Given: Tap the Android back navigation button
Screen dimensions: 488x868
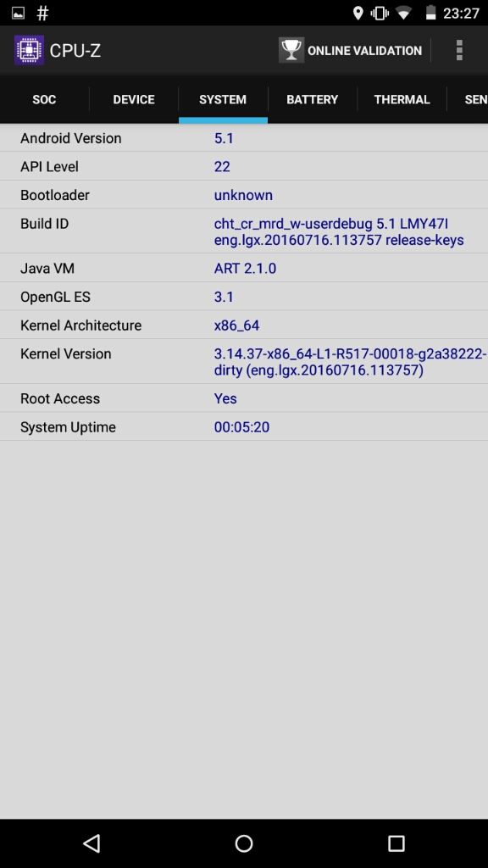Looking at the screenshot, I should pyautogui.click(x=91, y=843).
